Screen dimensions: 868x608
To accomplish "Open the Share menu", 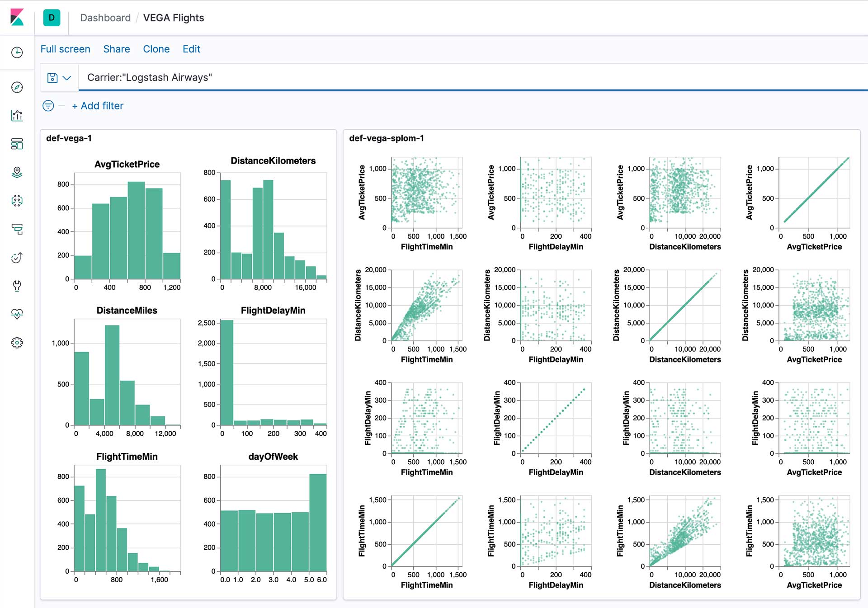I will point(116,49).
